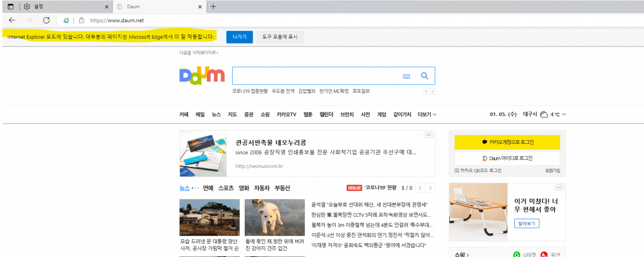Show next trending search keywords
This screenshot has width=644, height=257.
432,91
